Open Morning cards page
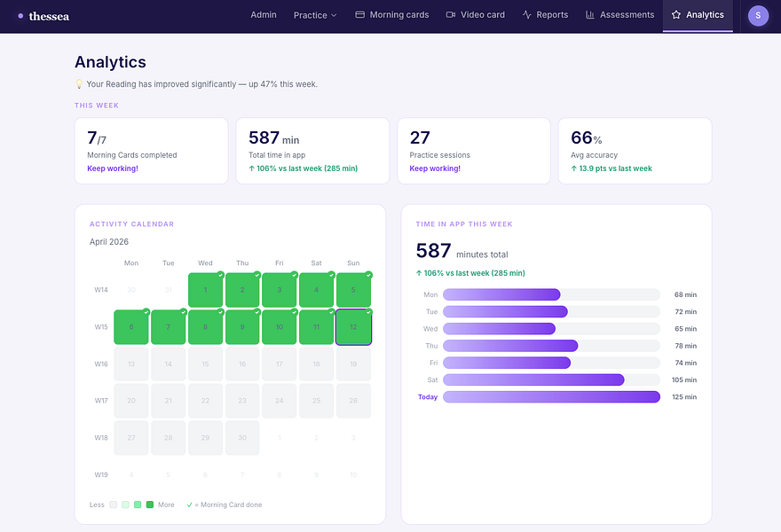 coord(392,15)
